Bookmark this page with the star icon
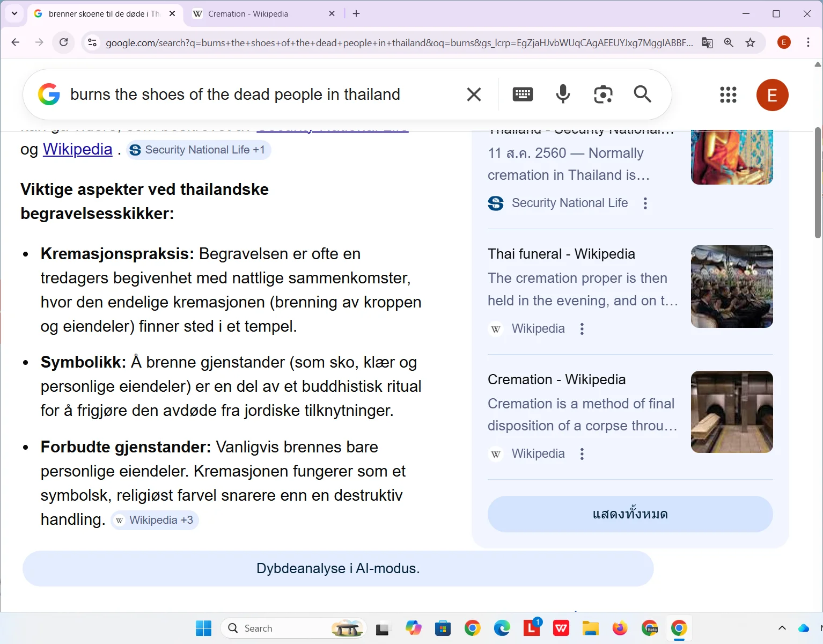This screenshot has height=644, width=823. pos(750,42)
